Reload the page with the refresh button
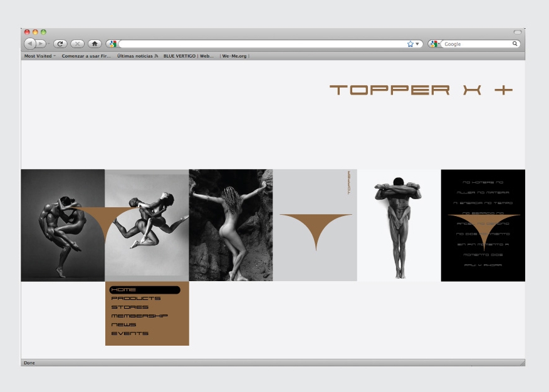Image resolution: width=549 pixels, height=392 pixels. (60, 44)
